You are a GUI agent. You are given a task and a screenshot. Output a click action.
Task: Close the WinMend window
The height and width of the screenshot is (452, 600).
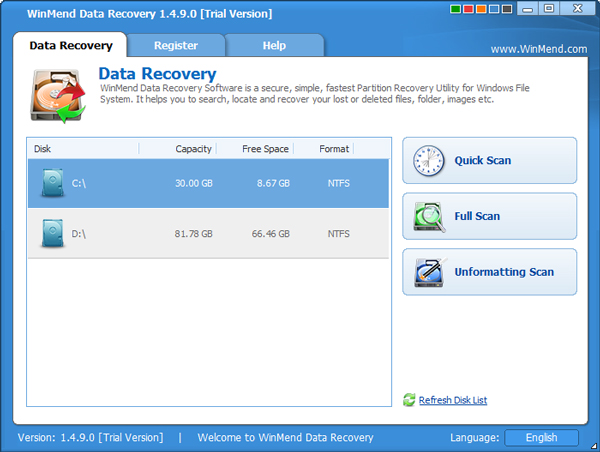coord(577,8)
